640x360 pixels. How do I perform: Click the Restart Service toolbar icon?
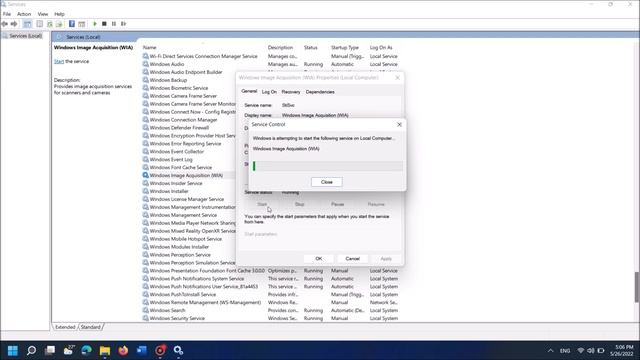click(x=124, y=24)
